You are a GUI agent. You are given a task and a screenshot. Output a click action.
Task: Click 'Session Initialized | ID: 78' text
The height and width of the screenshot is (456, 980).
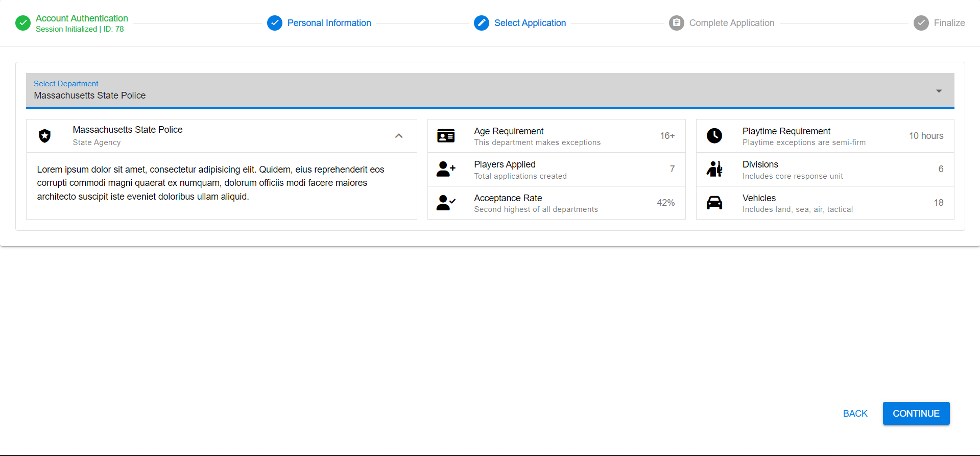pos(80,29)
